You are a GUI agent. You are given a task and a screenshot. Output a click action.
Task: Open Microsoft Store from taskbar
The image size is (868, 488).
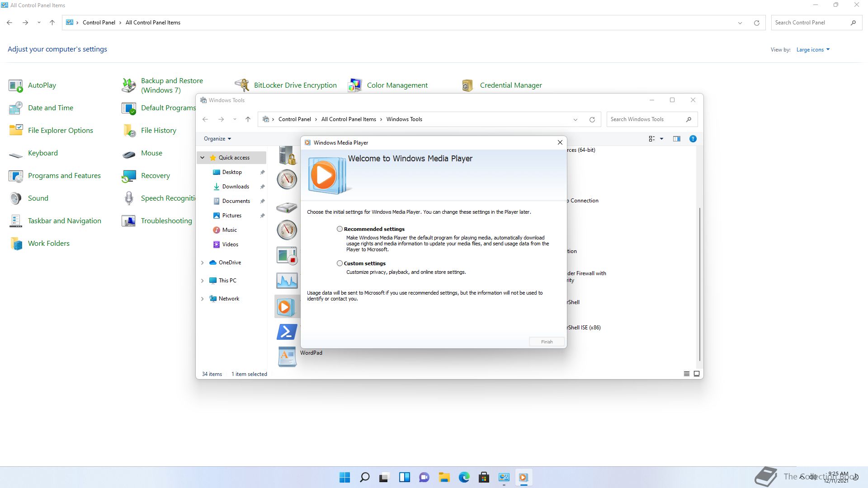(x=484, y=477)
